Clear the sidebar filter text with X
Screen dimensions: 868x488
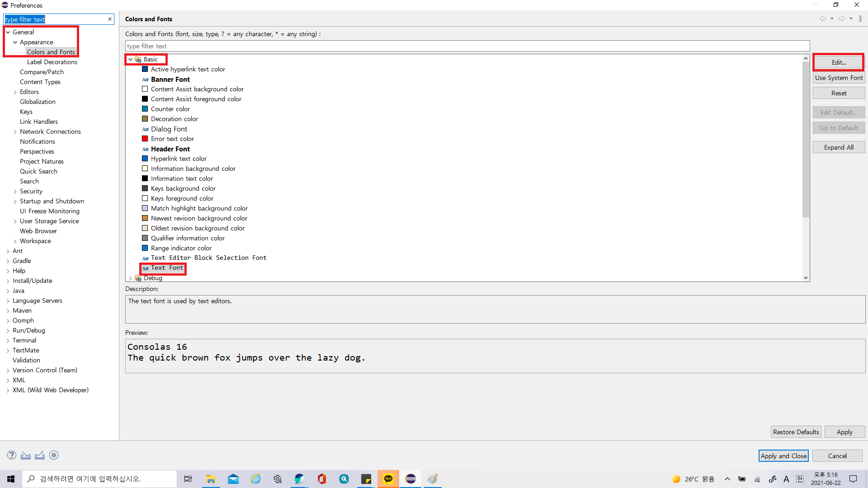point(109,19)
